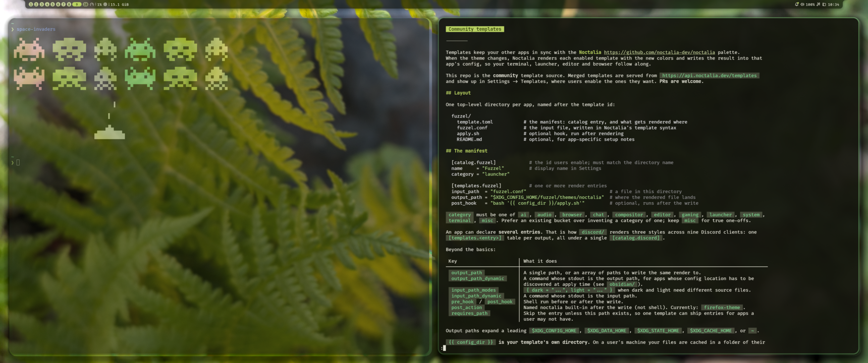Click the "input_path_modes" key in the table
This screenshot has width=868, height=363.
pos(473,290)
